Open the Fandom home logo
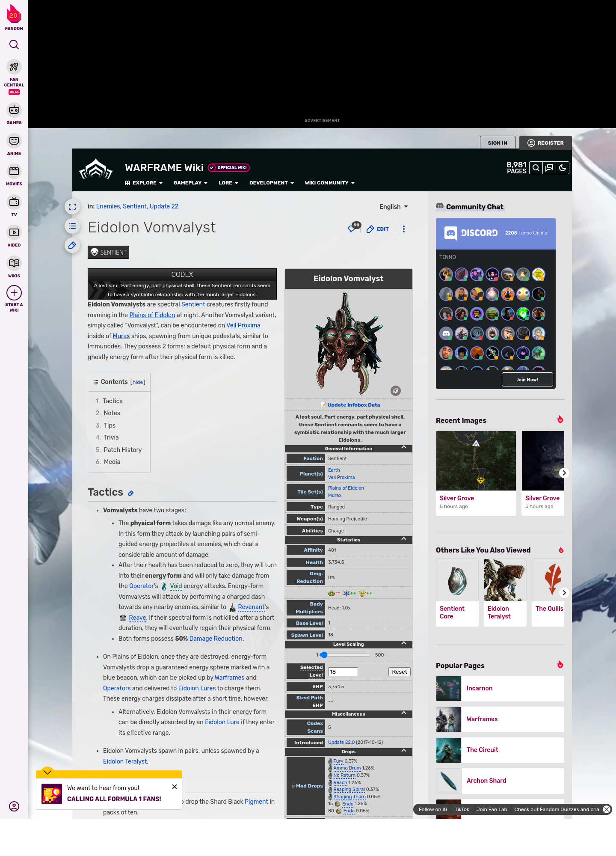Image resolution: width=616 pixels, height=856 pixels. tap(14, 17)
